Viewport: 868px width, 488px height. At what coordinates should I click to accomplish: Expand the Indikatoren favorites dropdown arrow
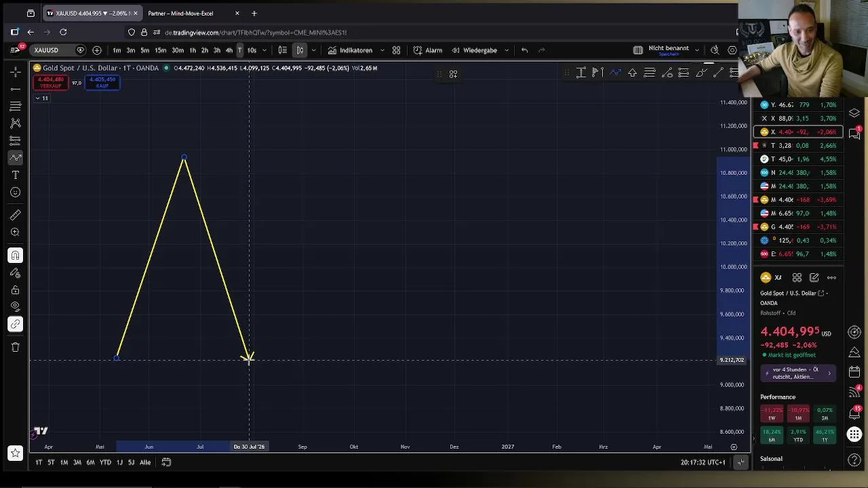tap(382, 50)
